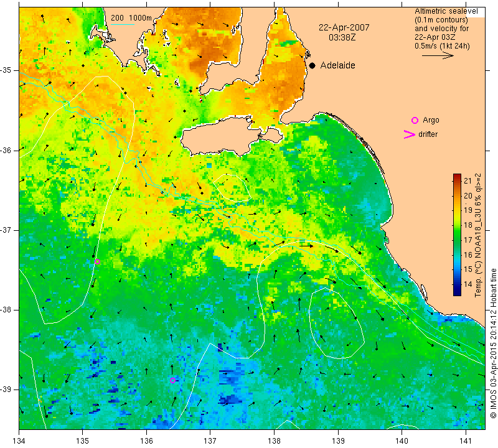Click the oval sea-level contour near 139°E 38.2°S
Image resolution: width=498 pixels, height=448 pixels.
pos(336,324)
